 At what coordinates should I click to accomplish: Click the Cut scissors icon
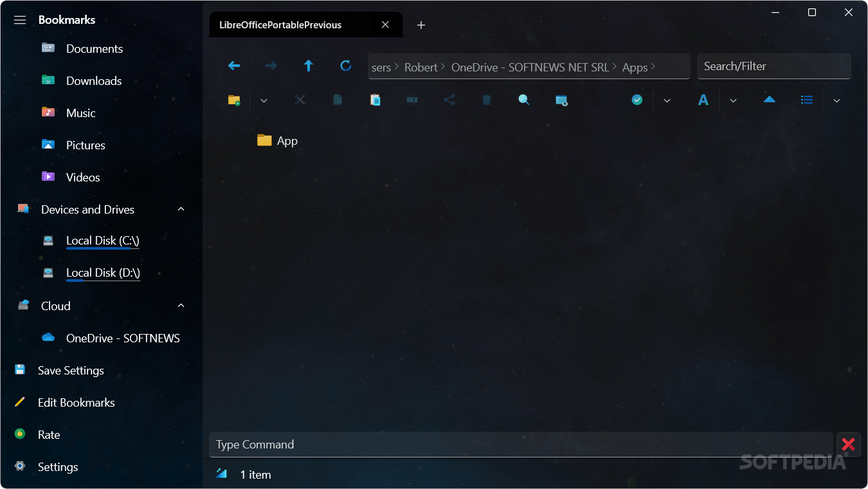click(x=300, y=100)
